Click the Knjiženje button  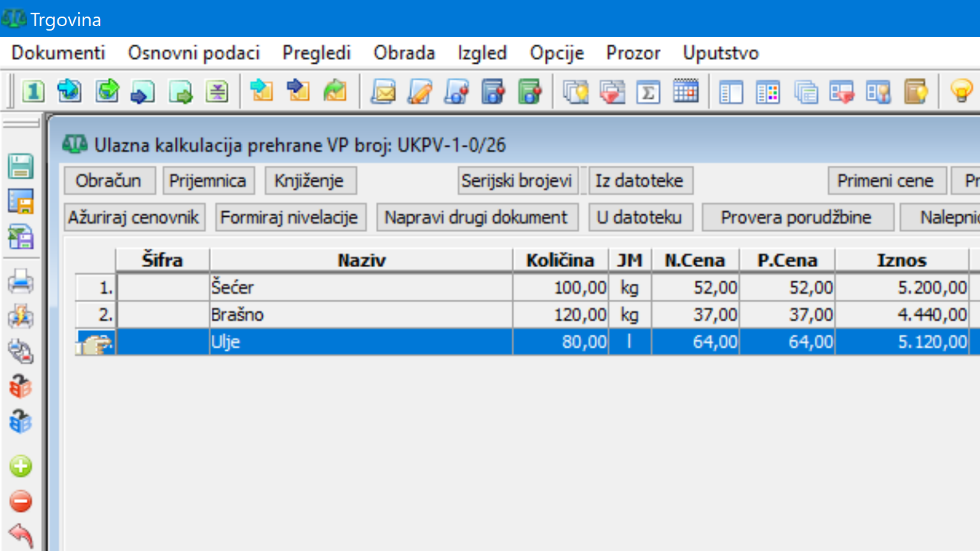click(309, 180)
